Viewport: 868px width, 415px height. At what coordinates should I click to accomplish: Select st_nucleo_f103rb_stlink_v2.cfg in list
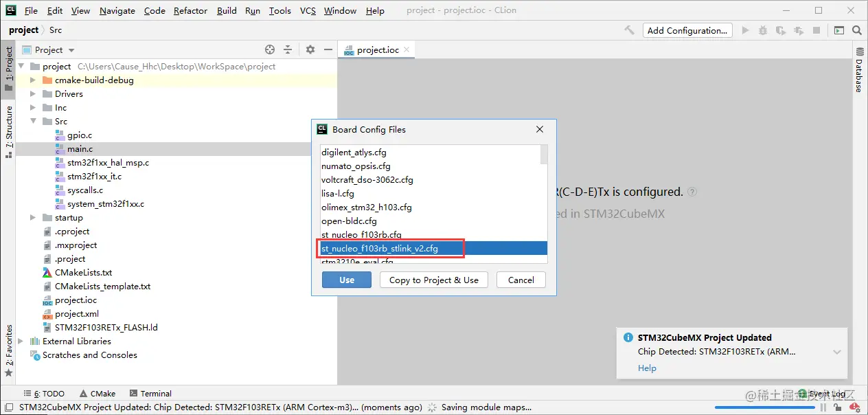pyautogui.click(x=433, y=249)
